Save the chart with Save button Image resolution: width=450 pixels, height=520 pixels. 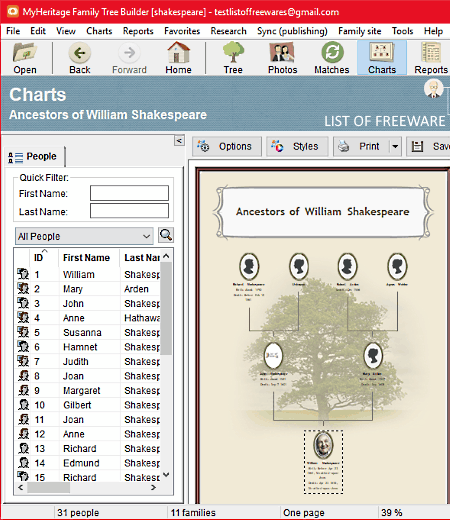(428, 146)
